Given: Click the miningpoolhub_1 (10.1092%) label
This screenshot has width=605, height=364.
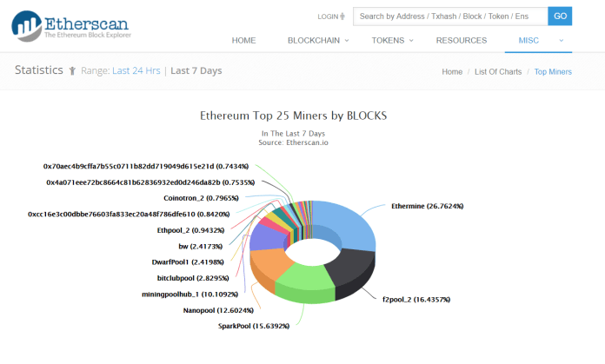Looking at the screenshot, I should click(x=189, y=295).
